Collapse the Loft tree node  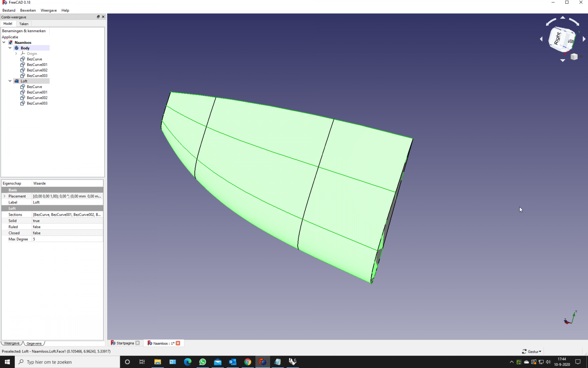point(10,81)
